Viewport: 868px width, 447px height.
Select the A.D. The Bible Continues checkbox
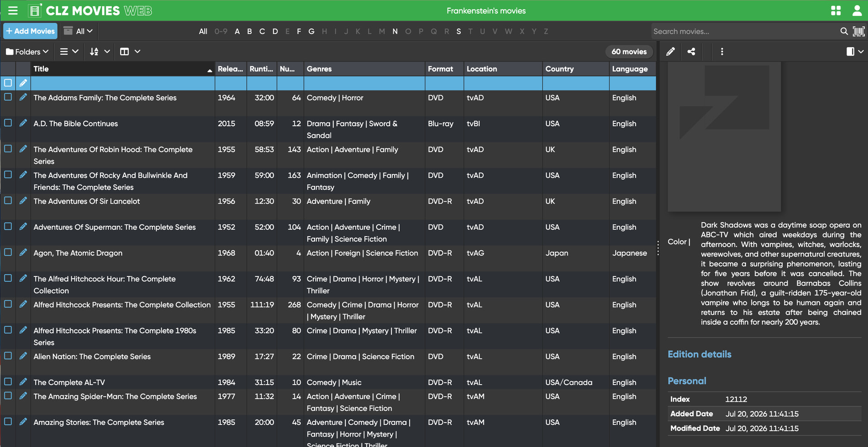pos(8,123)
